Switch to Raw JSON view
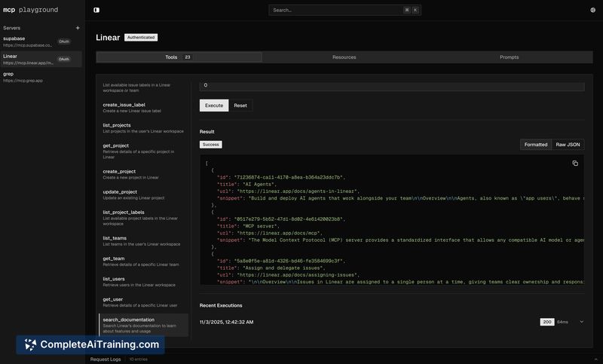This screenshot has height=364, width=603. click(x=568, y=144)
